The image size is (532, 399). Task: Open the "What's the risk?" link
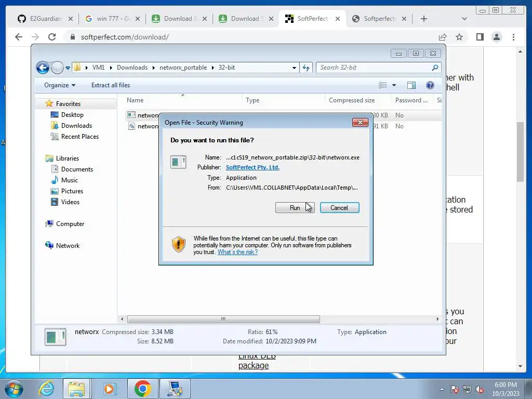(237, 252)
